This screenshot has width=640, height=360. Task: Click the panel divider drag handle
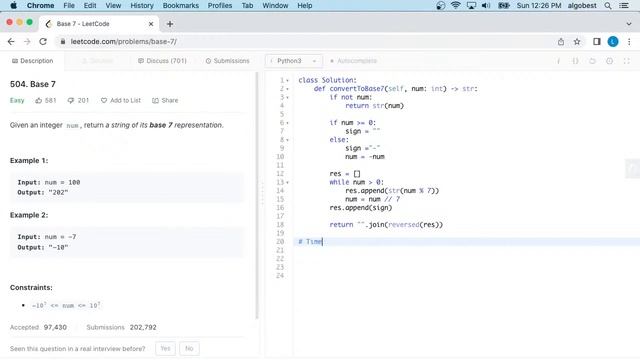262,194
